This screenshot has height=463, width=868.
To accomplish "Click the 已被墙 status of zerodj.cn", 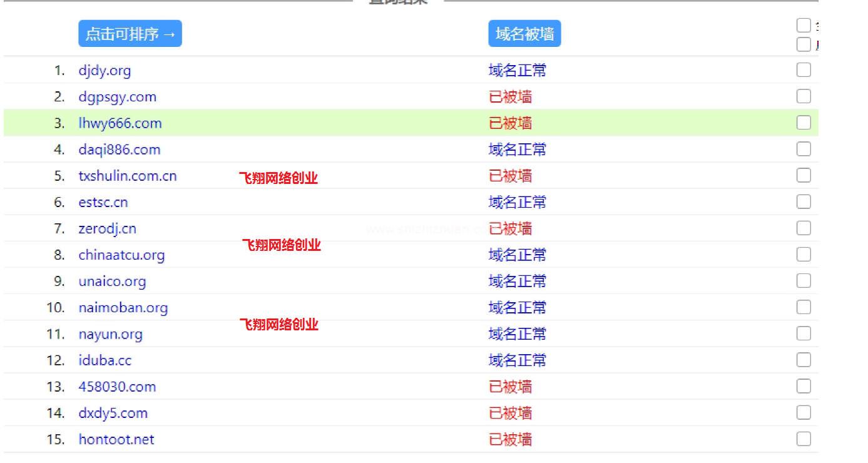I will tap(510, 229).
